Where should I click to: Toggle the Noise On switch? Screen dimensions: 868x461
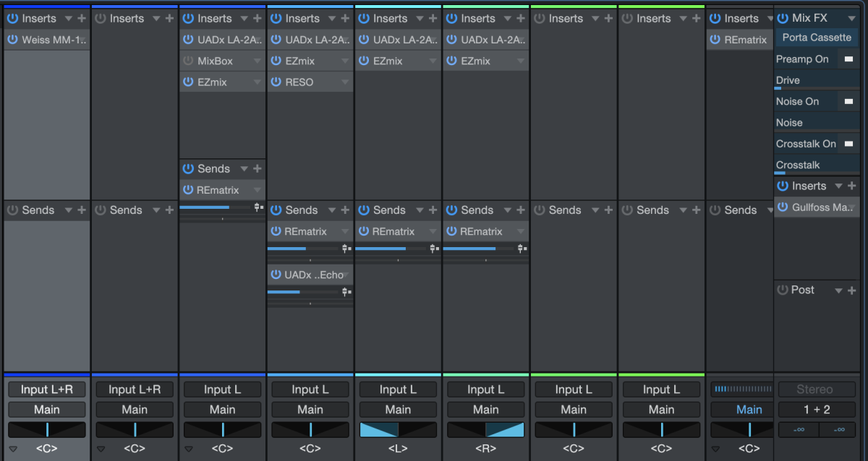pos(848,102)
